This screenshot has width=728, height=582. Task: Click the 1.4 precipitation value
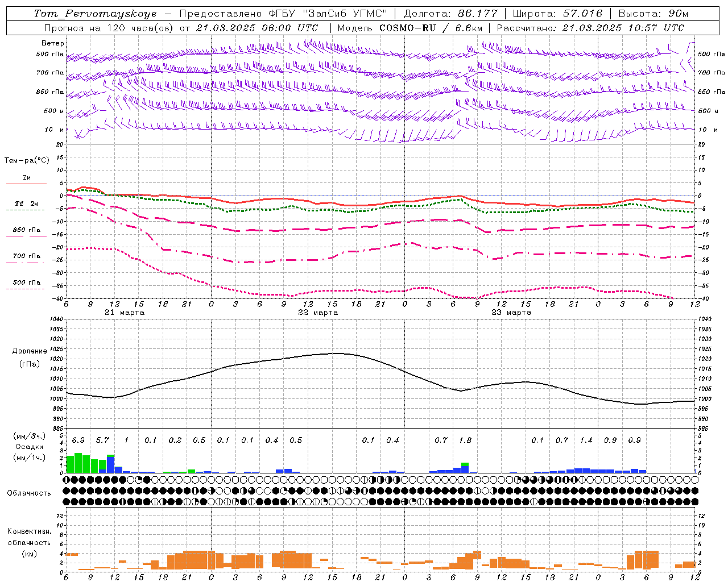pyautogui.click(x=586, y=440)
